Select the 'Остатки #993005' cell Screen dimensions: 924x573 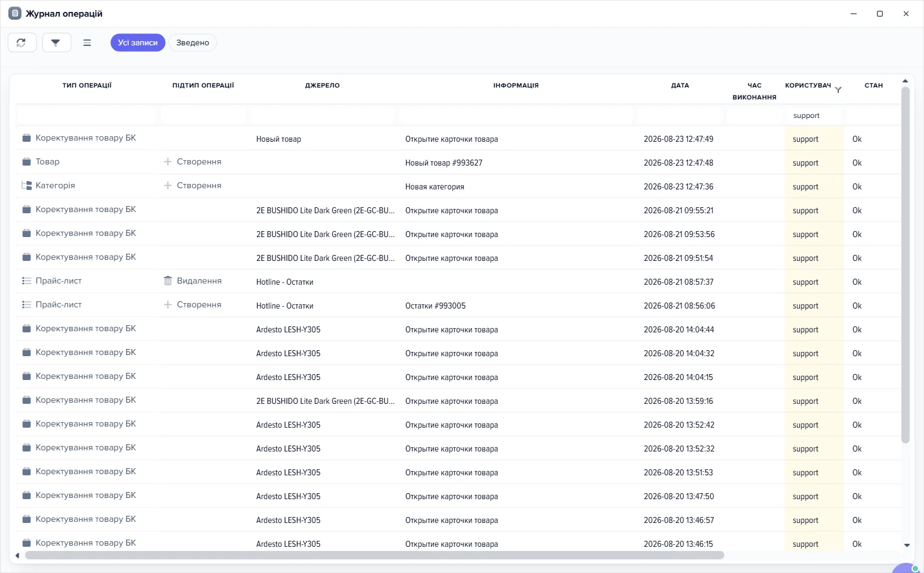click(x=436, y=306)
